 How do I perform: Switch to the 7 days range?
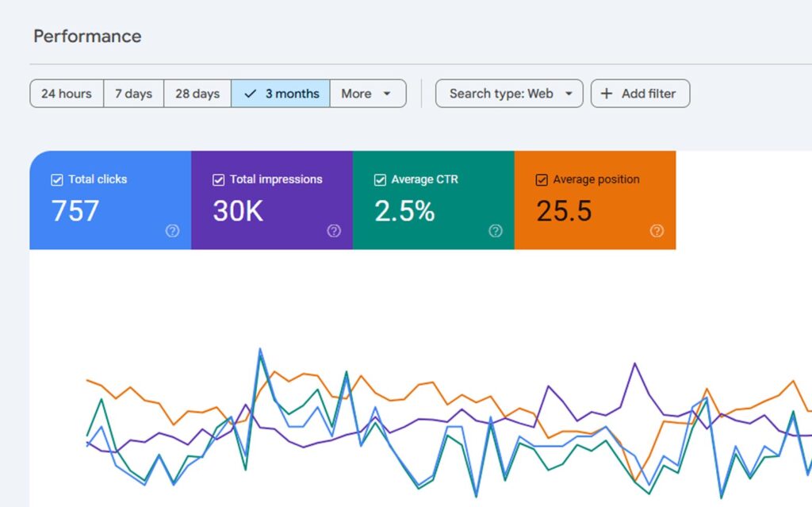coord(133,94)
